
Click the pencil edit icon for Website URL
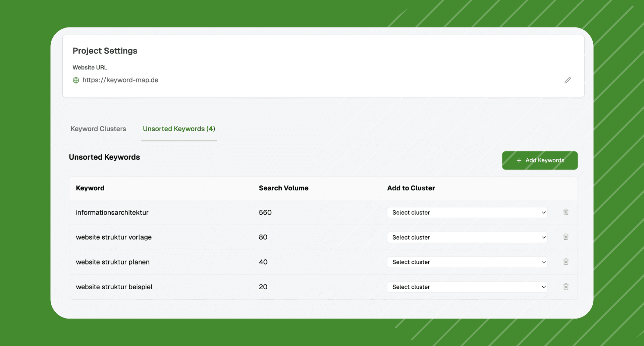coord(568,80)
